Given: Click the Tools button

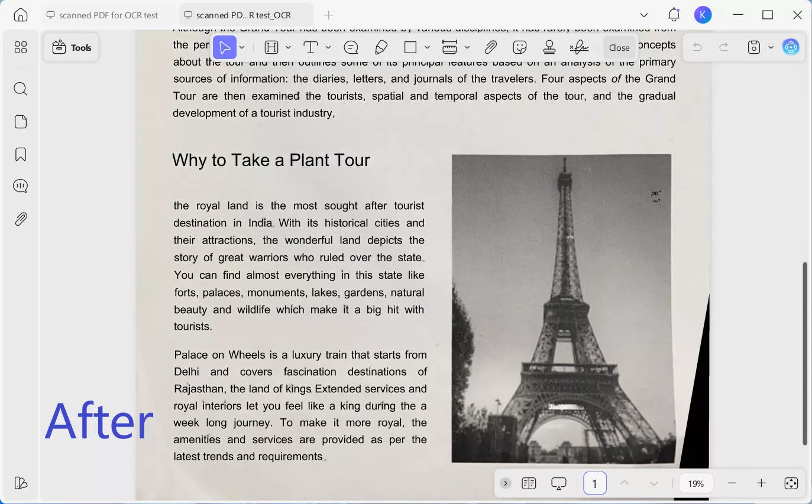Looking at the screenshot, I should pyautogui.click(x=72, y=48).
